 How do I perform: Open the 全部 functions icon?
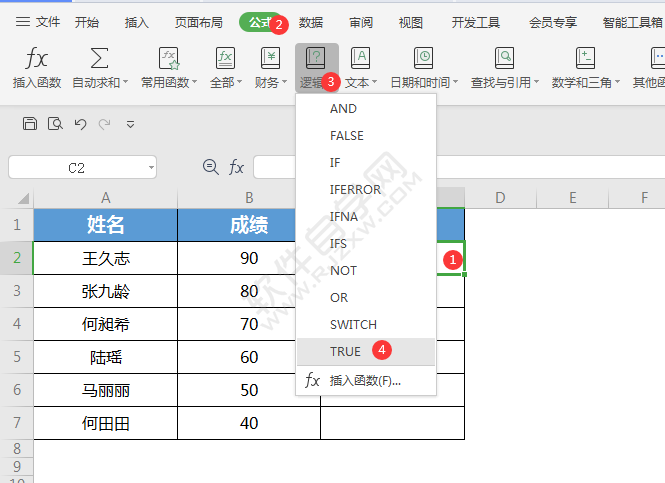pos(225,58)
